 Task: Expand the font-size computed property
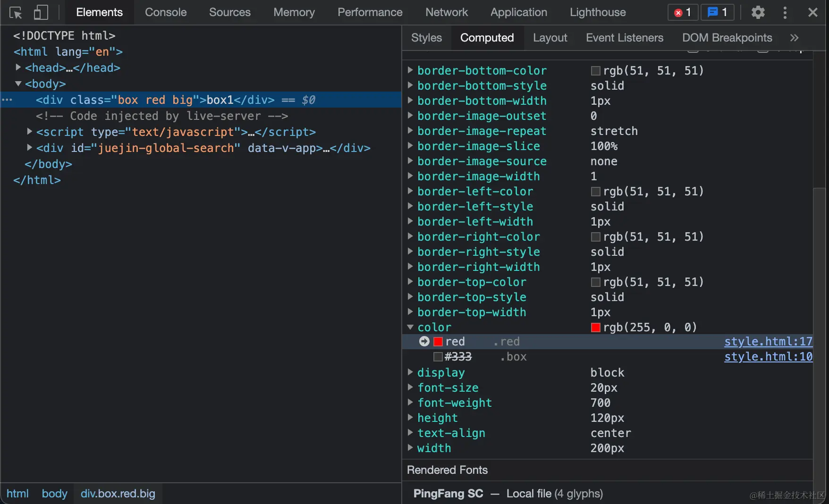(410, 387)
